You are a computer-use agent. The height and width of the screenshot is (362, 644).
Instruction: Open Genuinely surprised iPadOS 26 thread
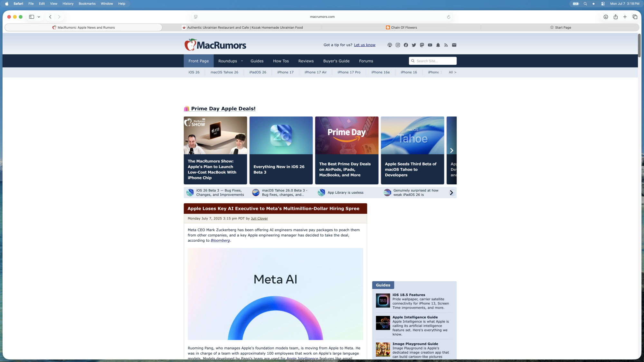[411, 192]
